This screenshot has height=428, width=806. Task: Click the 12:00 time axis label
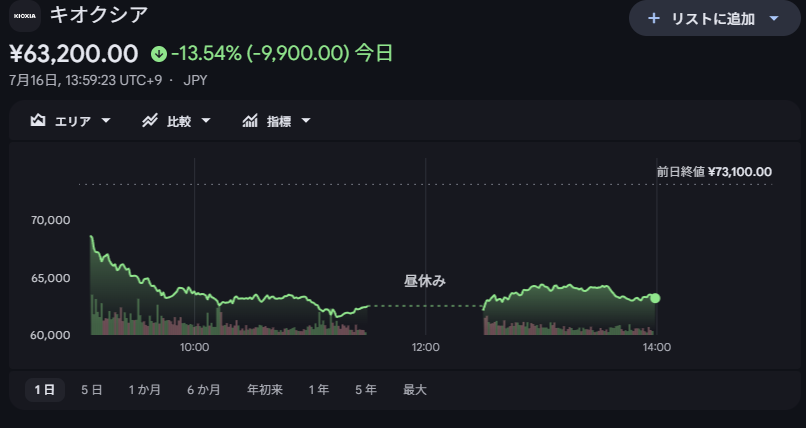426,347
